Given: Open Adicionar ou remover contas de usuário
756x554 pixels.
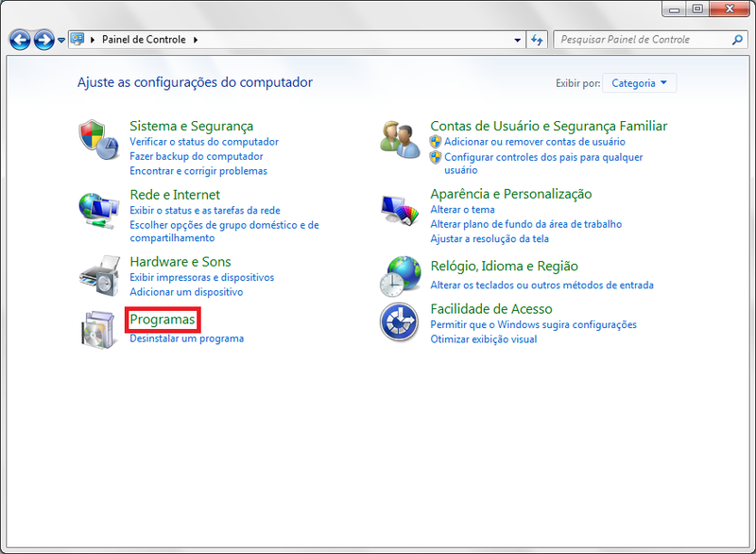Looking at the screenshot, I should (527, 142).
